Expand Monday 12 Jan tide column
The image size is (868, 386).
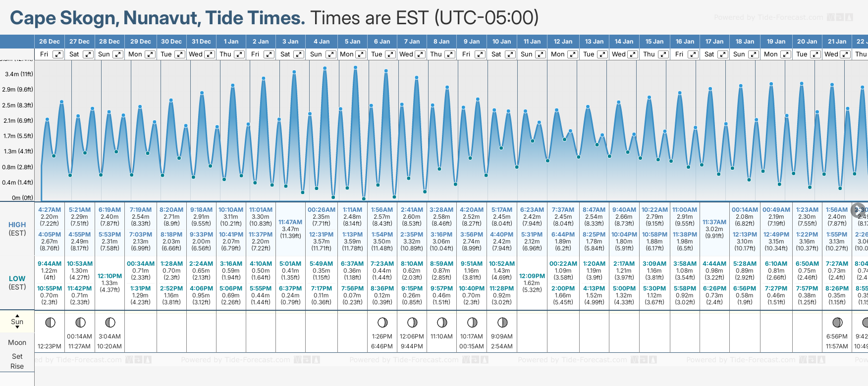click(572, 54)
